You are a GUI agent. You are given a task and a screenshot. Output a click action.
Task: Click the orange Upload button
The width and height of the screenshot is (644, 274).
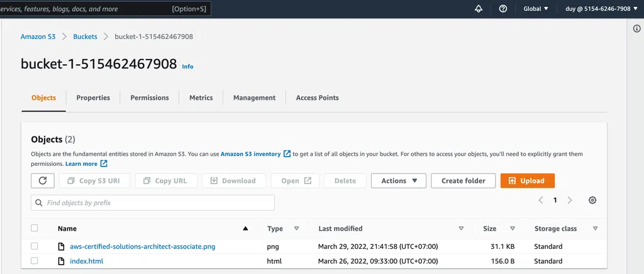click(528, 180)
